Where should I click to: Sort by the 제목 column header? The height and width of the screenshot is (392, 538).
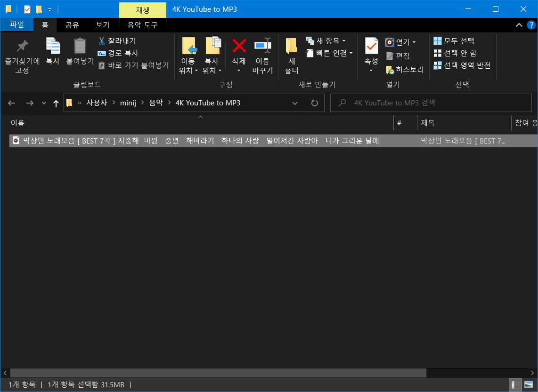pos(464,123)
